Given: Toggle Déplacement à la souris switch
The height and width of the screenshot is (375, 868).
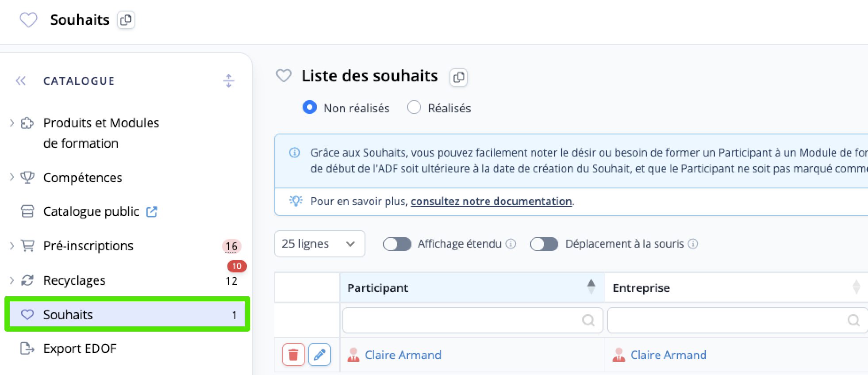Looking at the screenshot, I should 544,244.
